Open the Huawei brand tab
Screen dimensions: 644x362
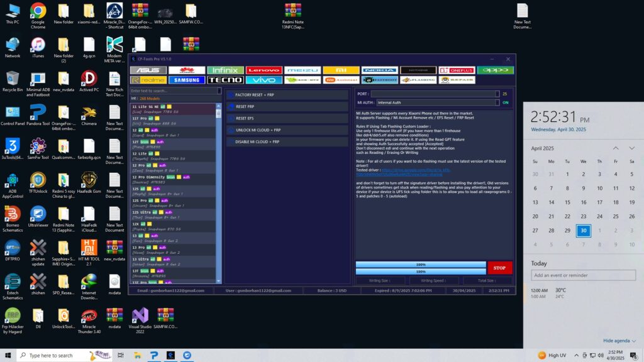(x=187, y=70)
